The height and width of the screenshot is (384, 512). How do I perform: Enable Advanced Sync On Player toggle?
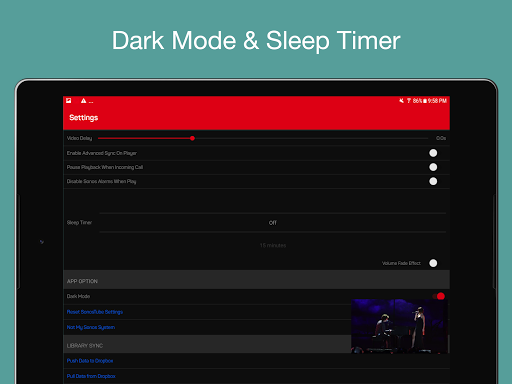[x=433, y=153]
